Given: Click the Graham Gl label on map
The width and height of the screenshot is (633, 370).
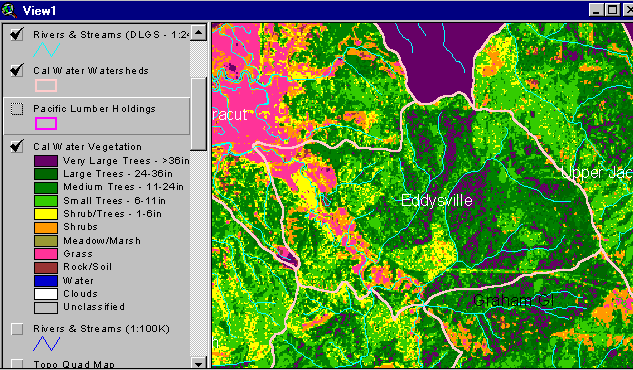Looking at the screenshot, I should 513,301.
